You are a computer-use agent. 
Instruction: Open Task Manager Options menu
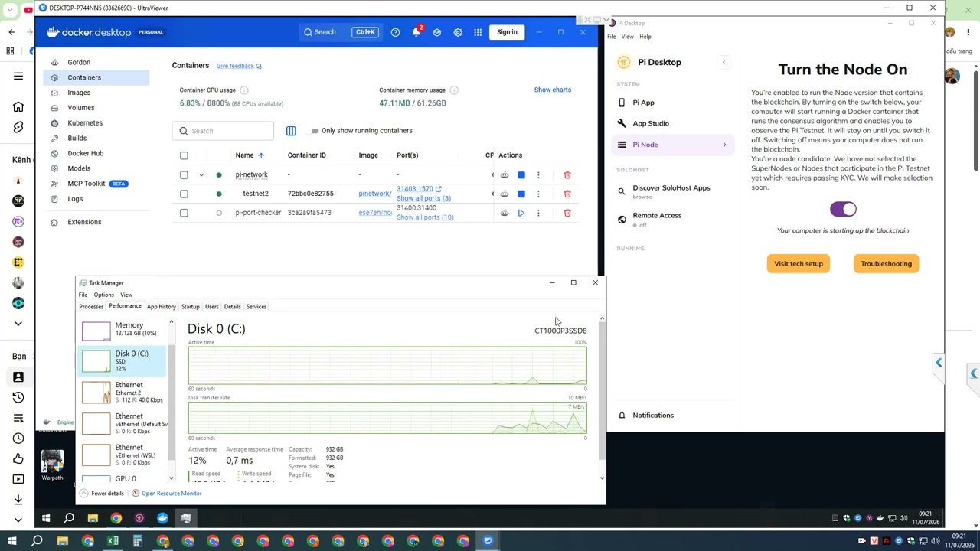point(103,295)
